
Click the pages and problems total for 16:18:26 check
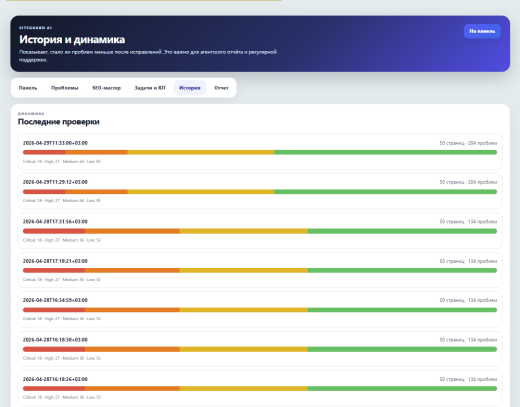click(x=468, y=379)
